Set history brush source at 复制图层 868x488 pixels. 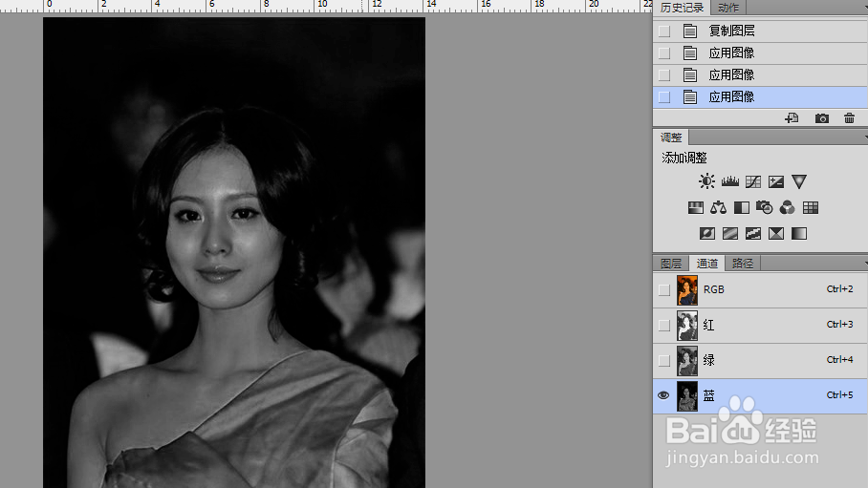click(664, 32)
